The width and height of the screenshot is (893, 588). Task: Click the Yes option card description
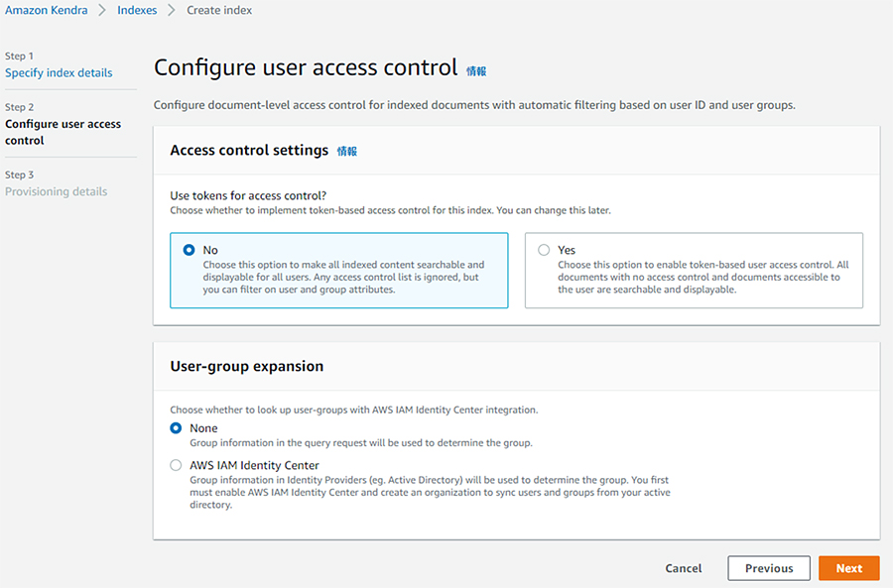[702, 278]
